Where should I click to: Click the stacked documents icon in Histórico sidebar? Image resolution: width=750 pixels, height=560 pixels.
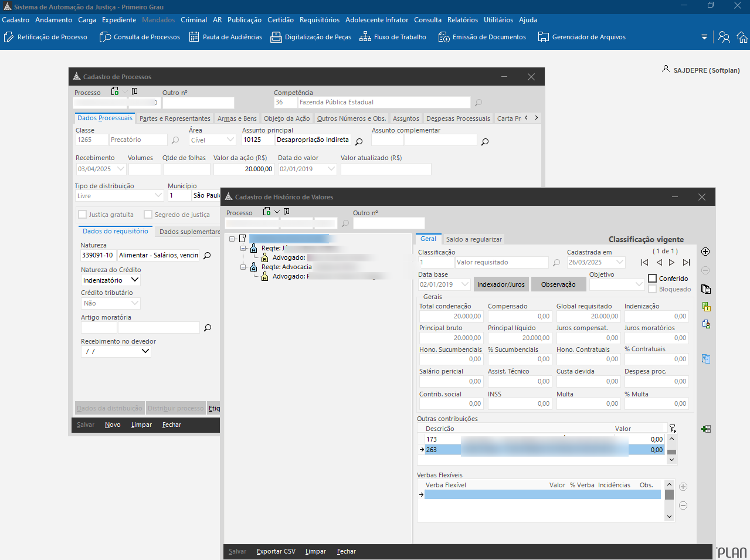pos(706,289)
